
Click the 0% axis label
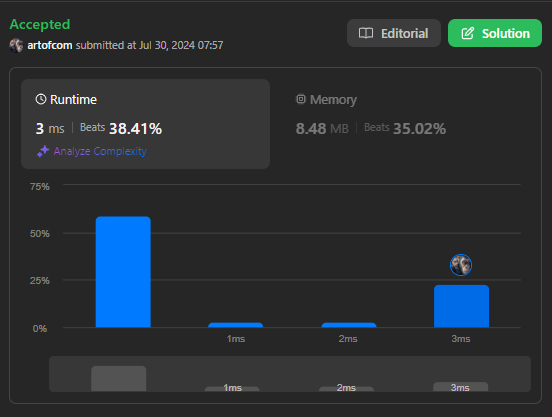tap(40, 329)
